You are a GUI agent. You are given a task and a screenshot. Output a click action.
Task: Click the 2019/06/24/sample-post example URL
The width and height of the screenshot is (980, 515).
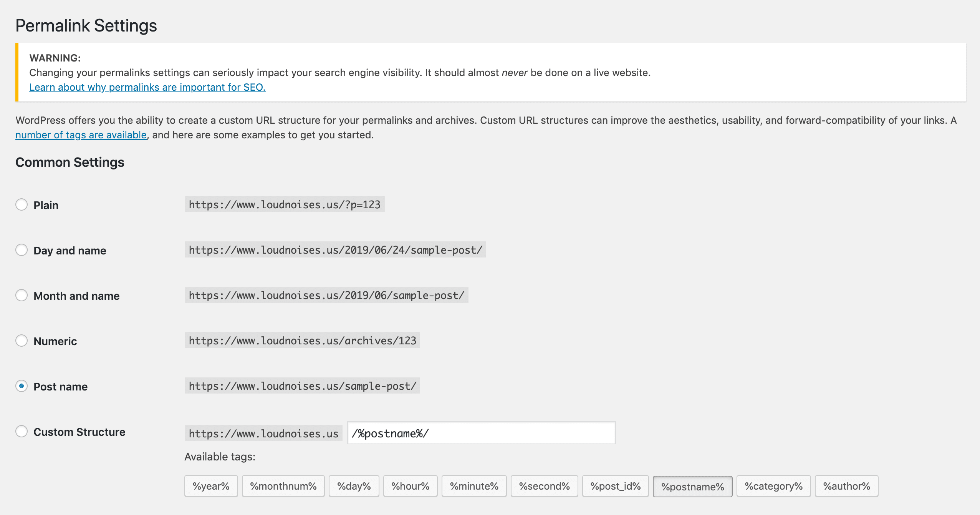pos(336,250)
